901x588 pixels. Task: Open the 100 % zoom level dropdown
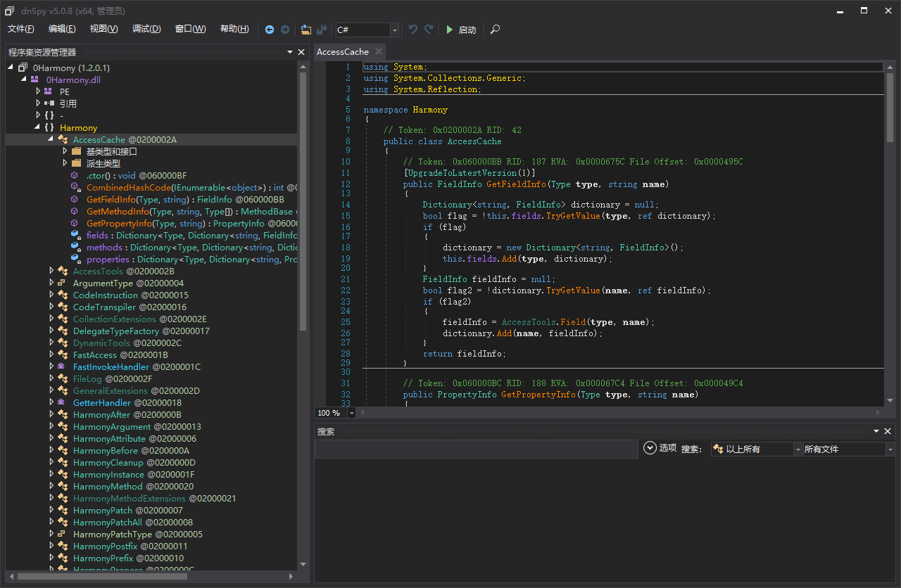[332, 413]
